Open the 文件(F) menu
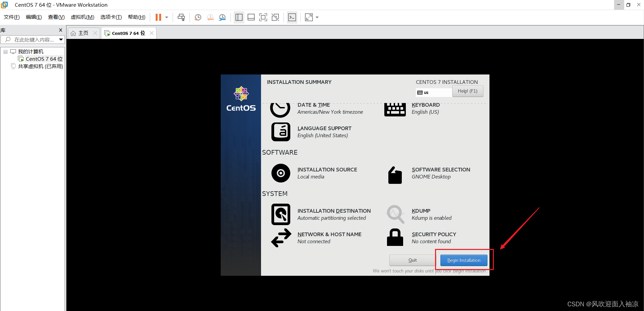 pyautogui.click(x=12, y=17)
